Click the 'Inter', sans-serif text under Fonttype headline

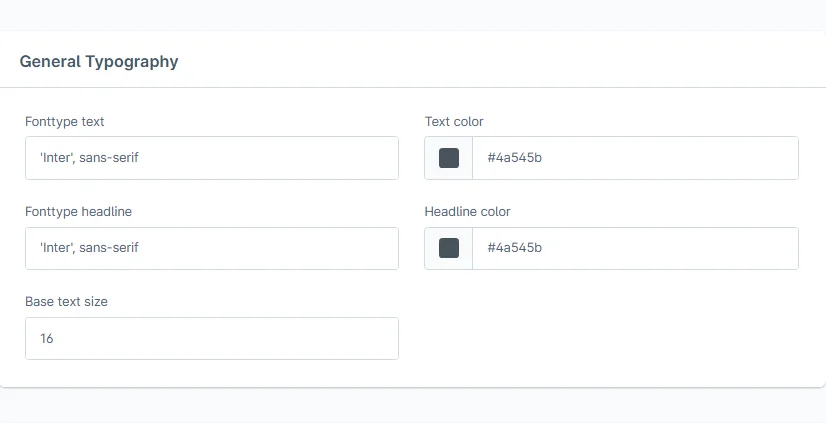coord(89,248)
